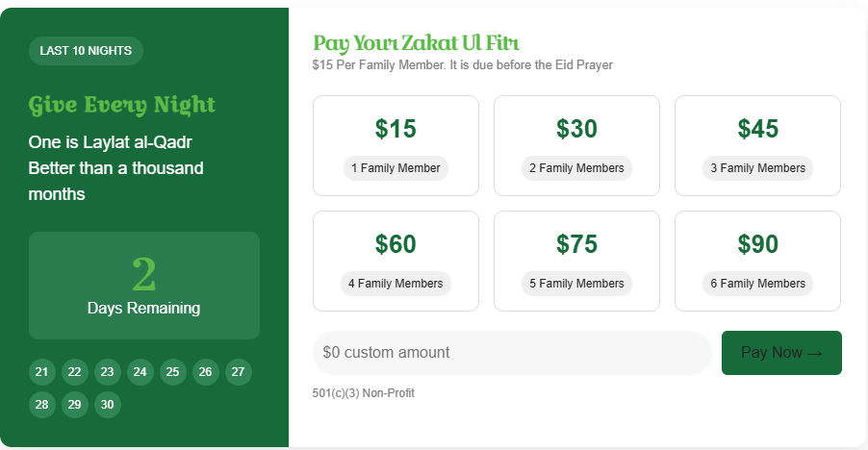Choose night 30 circle

click(107, 405)
